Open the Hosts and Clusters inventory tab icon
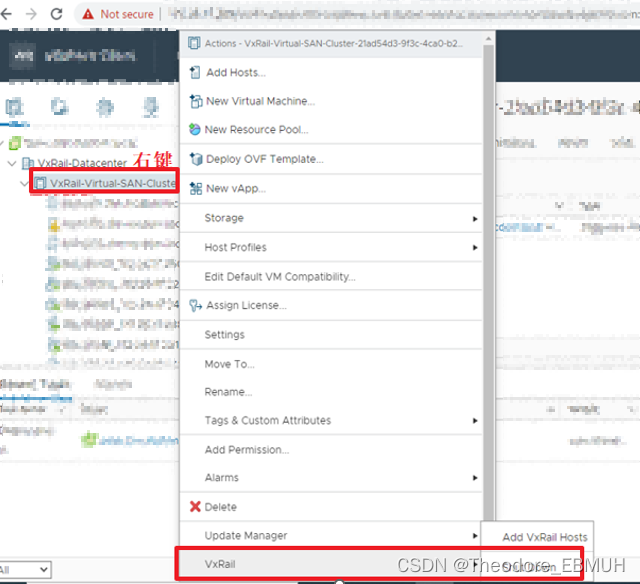The width and height of the screenshot is (640, 584). click(x=15, y=107)
